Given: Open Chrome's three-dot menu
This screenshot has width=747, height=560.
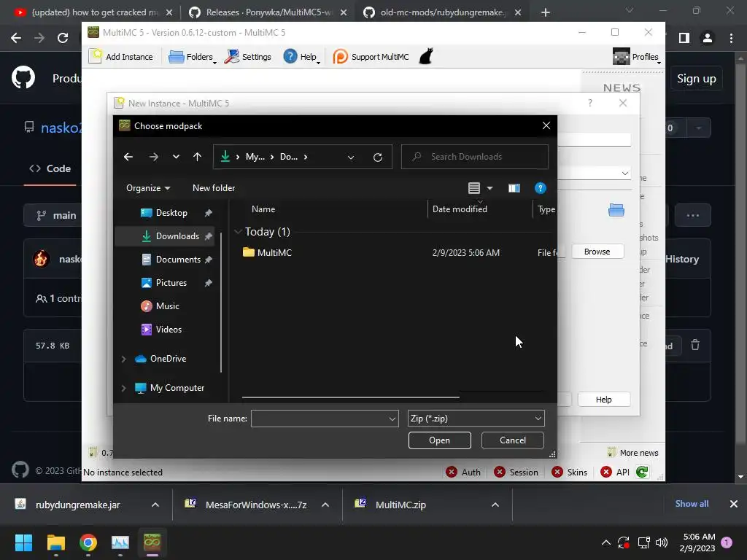Looking at the screenshot, I should tap(731, 38).
